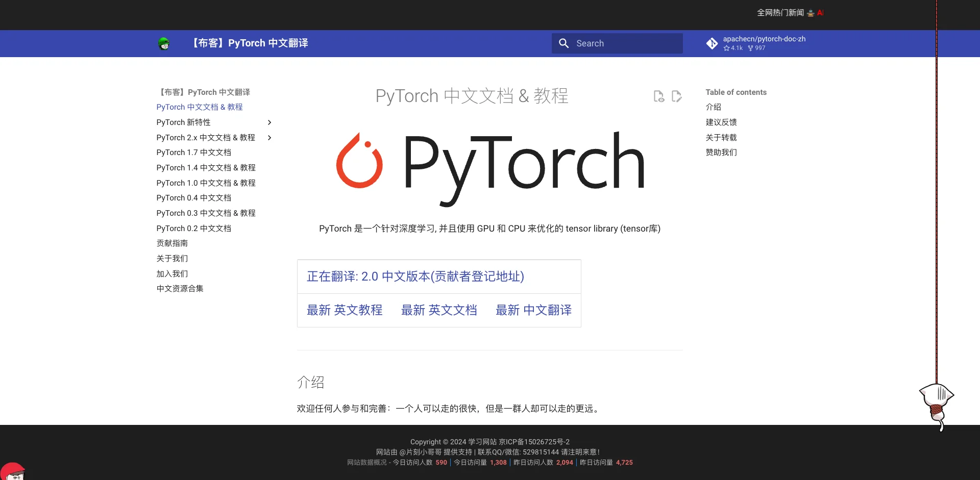The width and height of the screenshot is (980, 480).
Task: Click the repository star count 4.1k
Action: coord(733,48)
